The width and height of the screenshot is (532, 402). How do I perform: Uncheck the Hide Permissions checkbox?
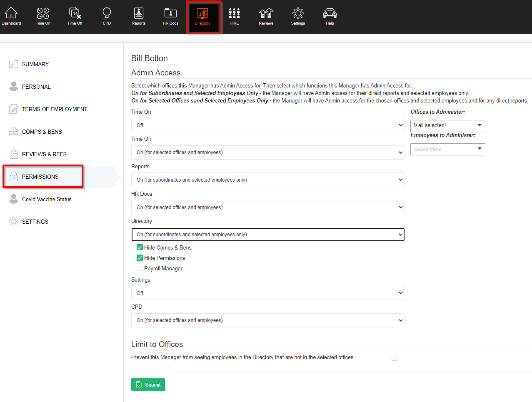coord(140,258)
